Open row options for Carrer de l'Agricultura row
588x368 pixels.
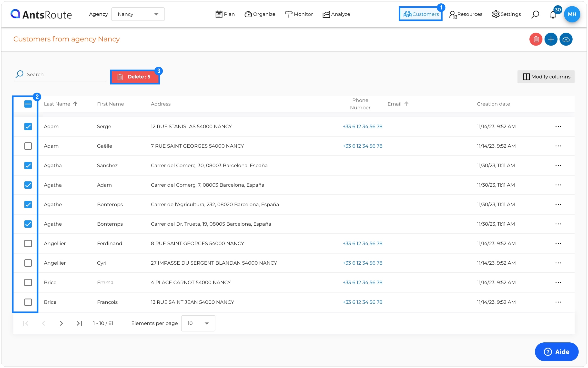(x=558, y=204)
